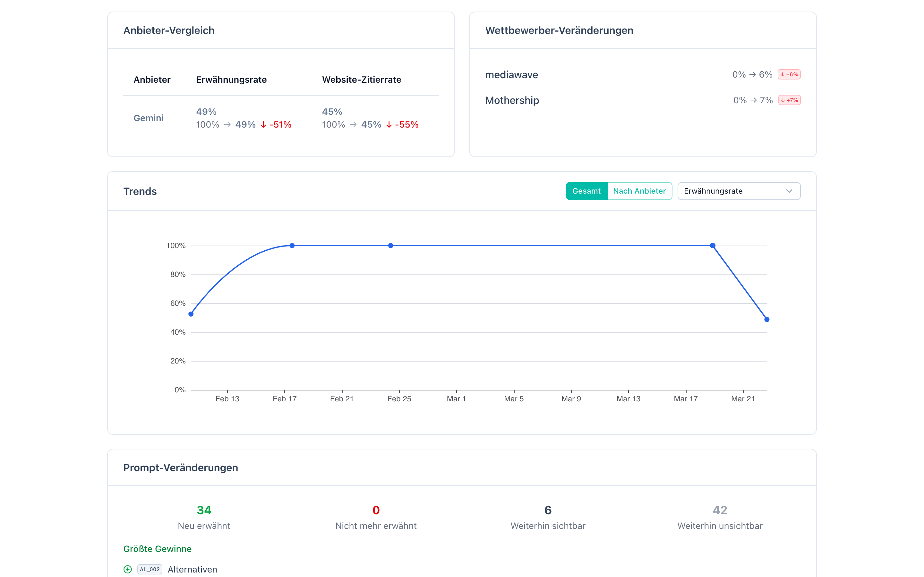The image size is (924, 577).
Task: Click the chart data point near Feb 17
Action: (x=292, y=245)
